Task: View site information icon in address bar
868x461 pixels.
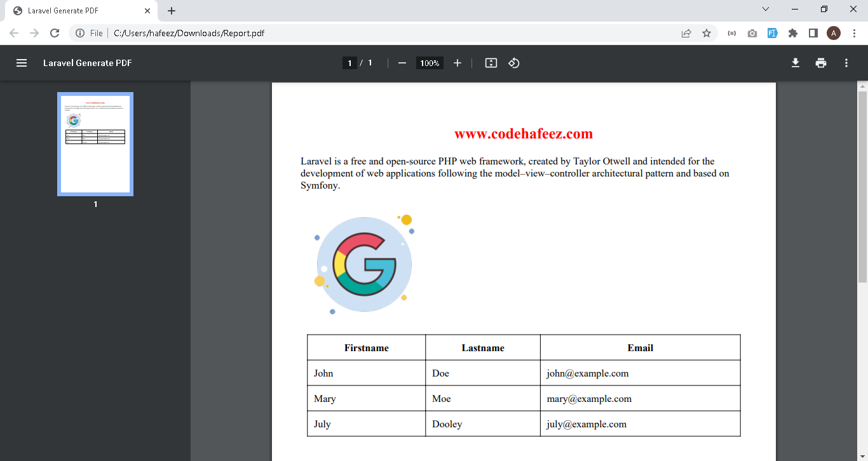Action: click(x=80, y=33)
